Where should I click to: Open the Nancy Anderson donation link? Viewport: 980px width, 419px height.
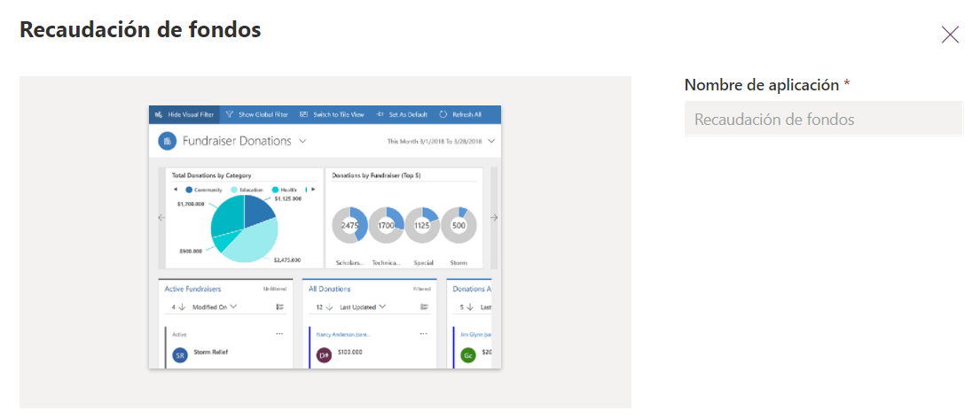click(342, 335)
